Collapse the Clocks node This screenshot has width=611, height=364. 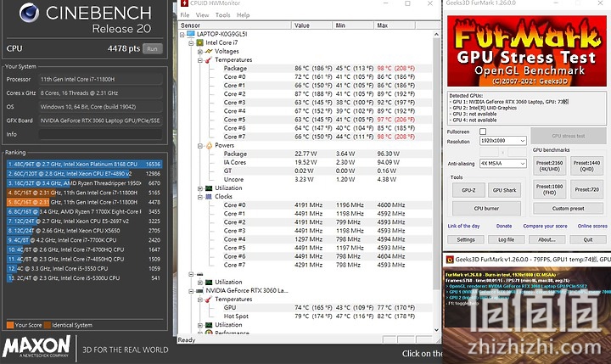click(200, 197)
